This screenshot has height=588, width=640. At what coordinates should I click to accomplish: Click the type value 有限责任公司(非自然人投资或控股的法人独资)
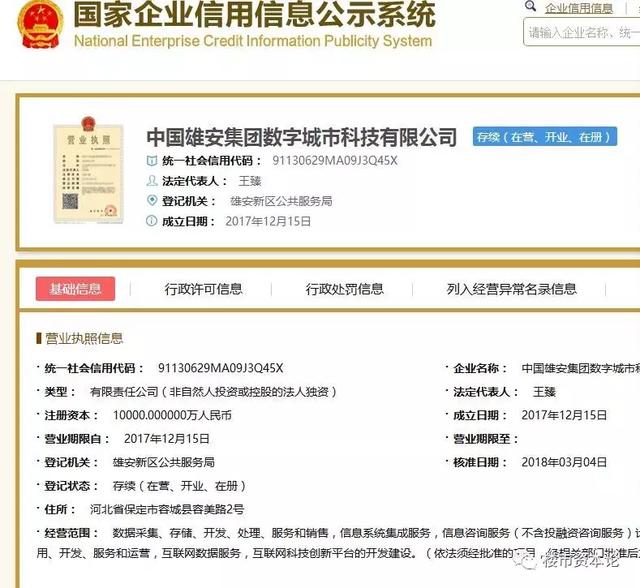pyautogui.click(x=213, y=392)
